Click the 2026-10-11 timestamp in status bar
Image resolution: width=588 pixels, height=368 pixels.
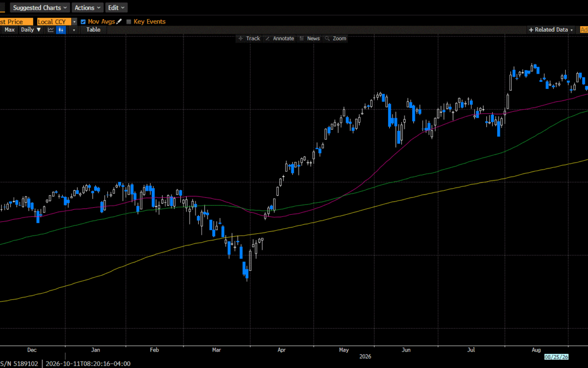point(88,364)
